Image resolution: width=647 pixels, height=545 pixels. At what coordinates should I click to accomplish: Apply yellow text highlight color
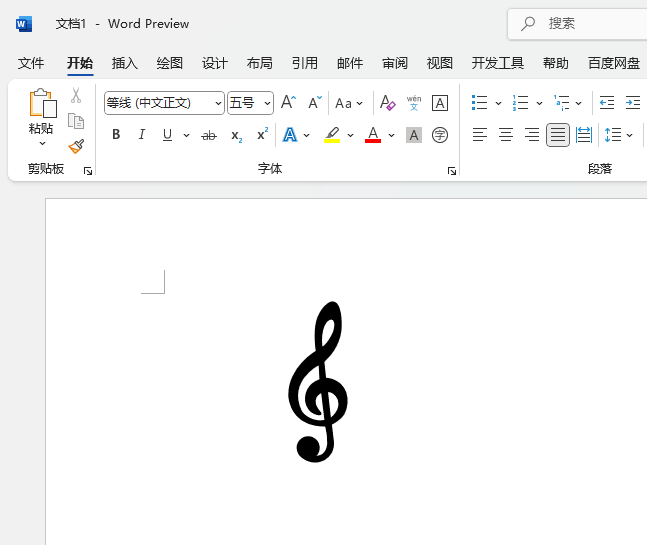pyautogui.click(x=332, y=135)
